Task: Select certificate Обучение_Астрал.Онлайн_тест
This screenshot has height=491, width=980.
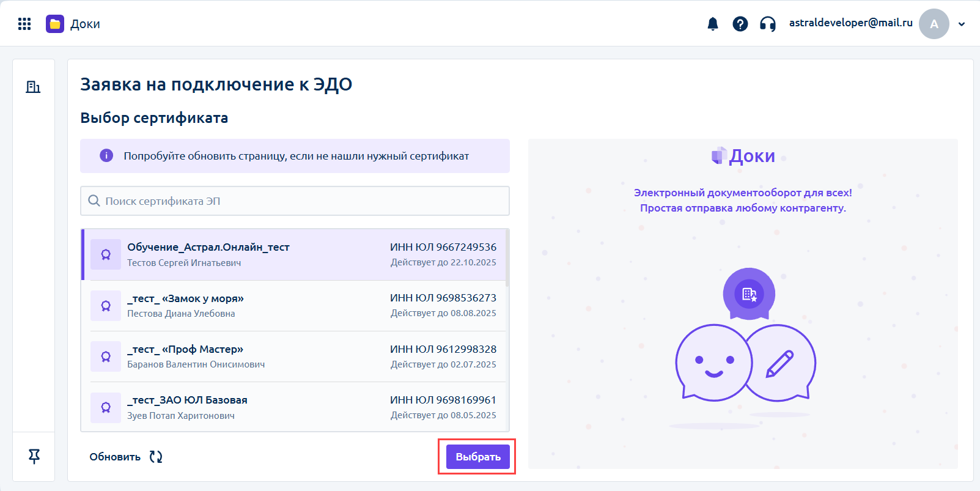Action: click(x=293, y=254)
